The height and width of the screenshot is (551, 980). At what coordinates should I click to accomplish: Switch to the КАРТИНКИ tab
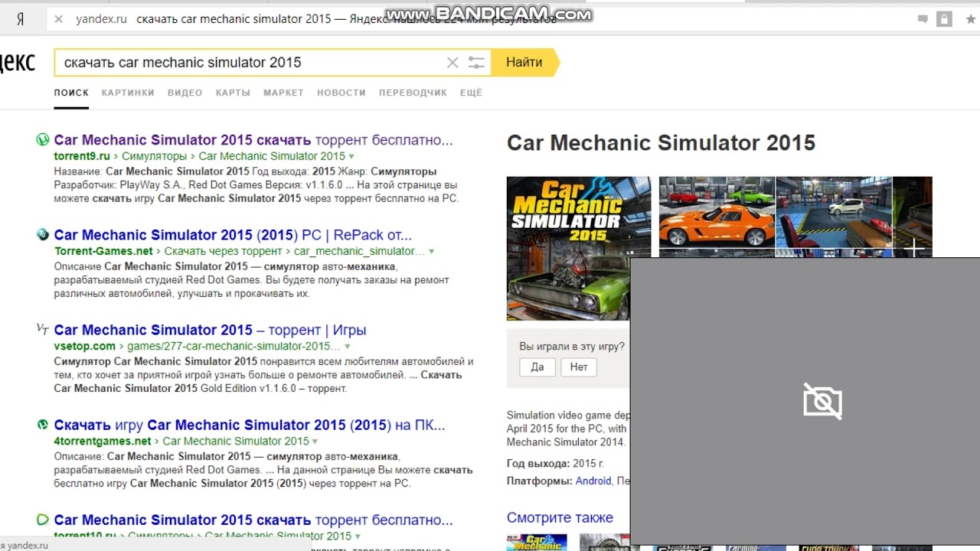tap(128, 93)
